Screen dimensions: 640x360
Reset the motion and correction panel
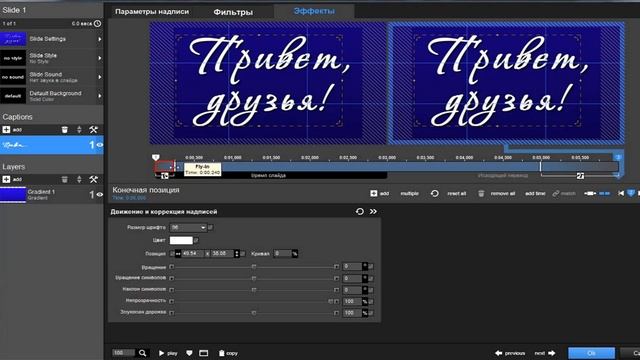click(x=360, y=211)
